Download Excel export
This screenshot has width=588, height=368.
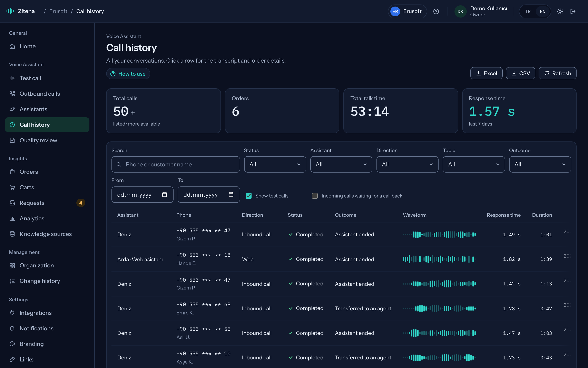[x=487, y=73]
